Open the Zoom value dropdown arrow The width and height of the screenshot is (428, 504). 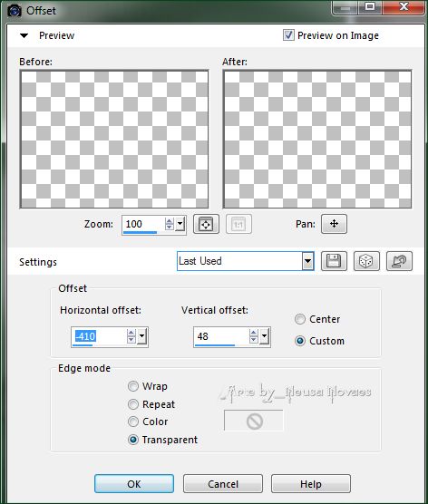180,224
